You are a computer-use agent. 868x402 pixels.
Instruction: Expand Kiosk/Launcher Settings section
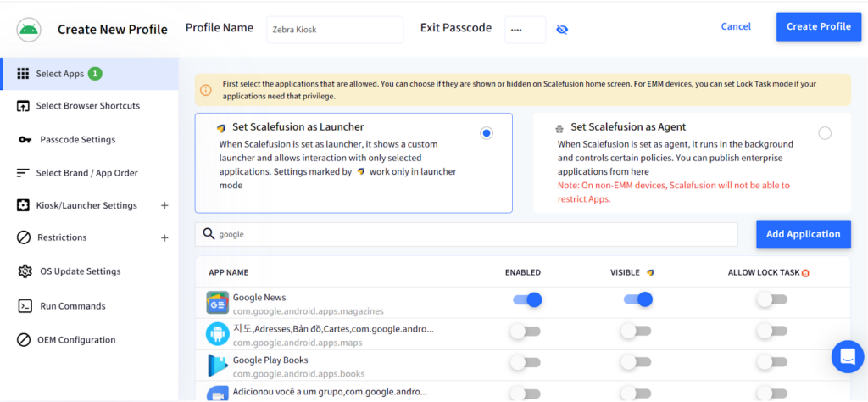point(164,205)
